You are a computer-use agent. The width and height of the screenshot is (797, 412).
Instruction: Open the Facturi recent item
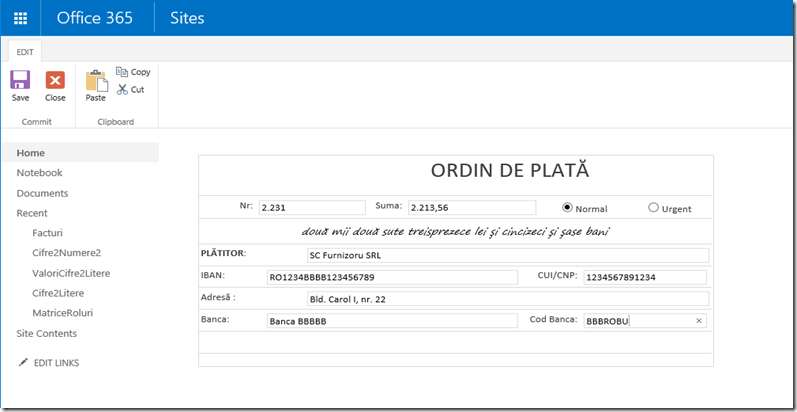pos(48,233)
